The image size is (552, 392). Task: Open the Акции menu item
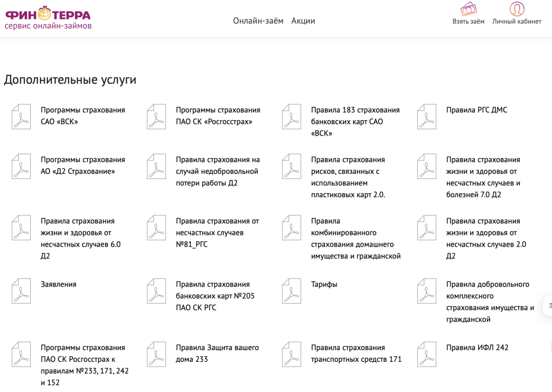coord(303,20)
